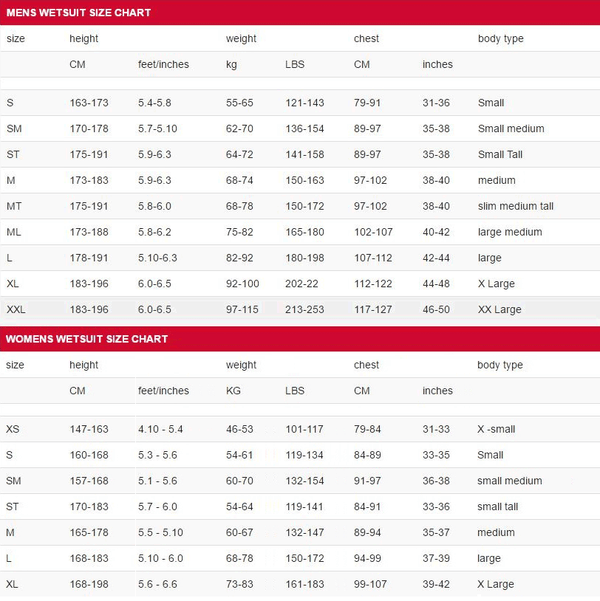600x601 pixels.
Task: Click mens size label "MT"
Action: [14, 207]
